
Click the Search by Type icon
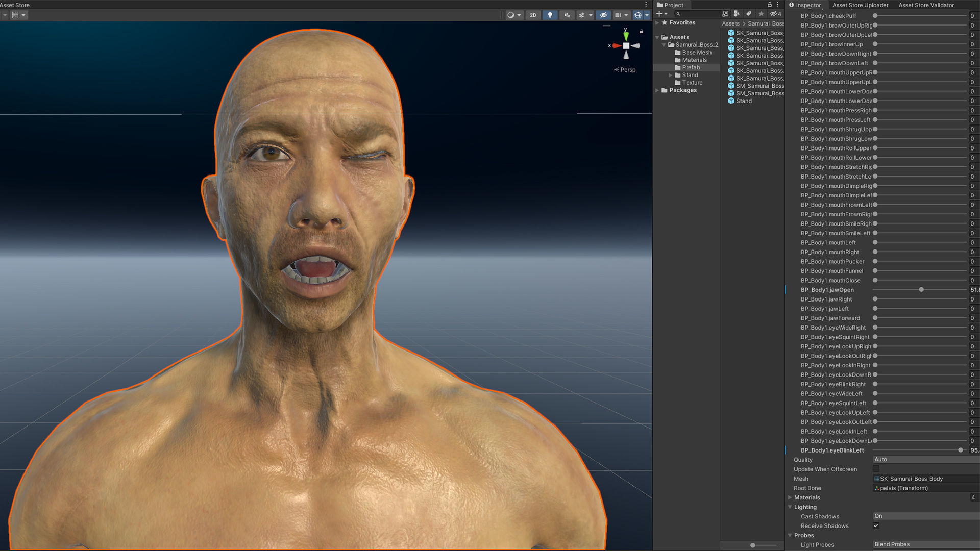pos(737,14)
